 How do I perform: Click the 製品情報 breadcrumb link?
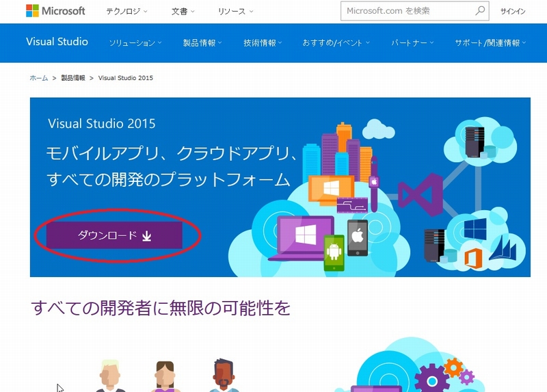coord(73,78)
